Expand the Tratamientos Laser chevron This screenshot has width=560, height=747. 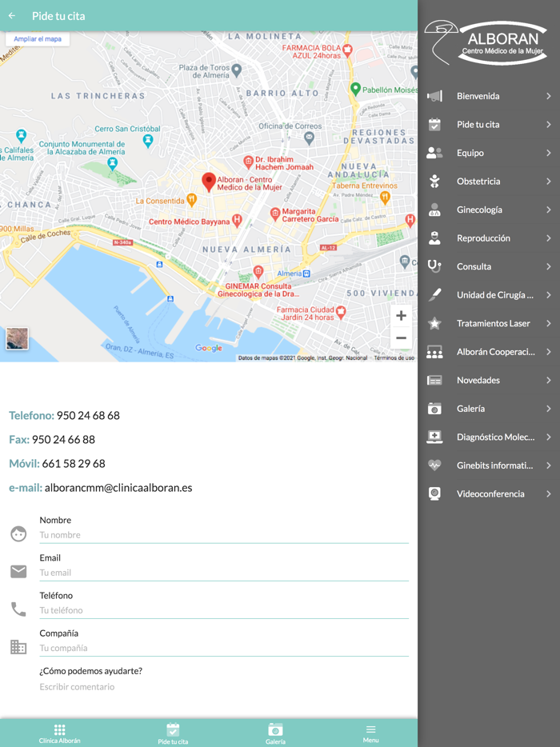point(549,323)
